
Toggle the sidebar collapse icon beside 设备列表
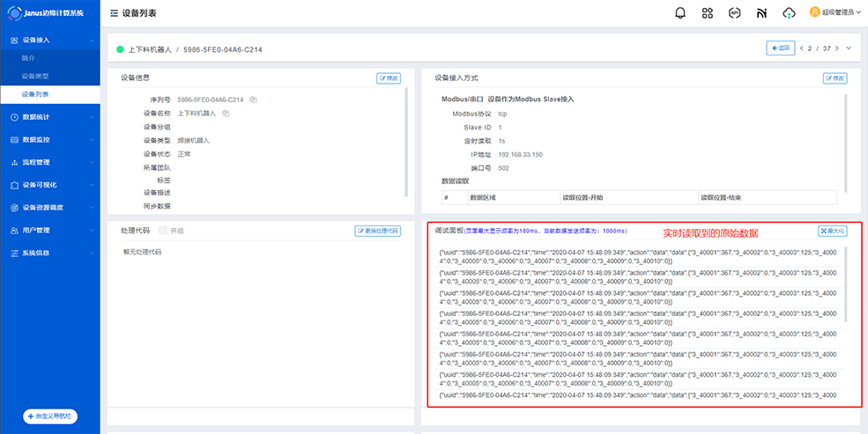pos(115,14)
